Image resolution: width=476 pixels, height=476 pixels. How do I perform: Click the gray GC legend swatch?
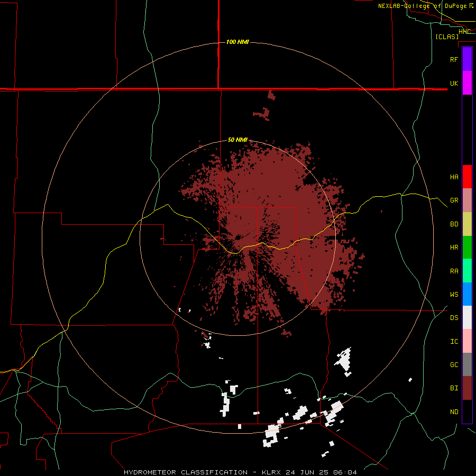tap(467, 364)
